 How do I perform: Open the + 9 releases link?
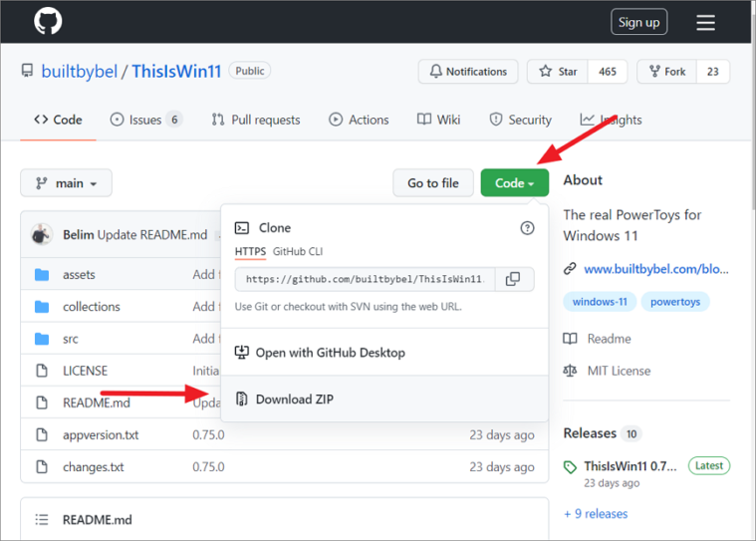(x=596, y=514)
